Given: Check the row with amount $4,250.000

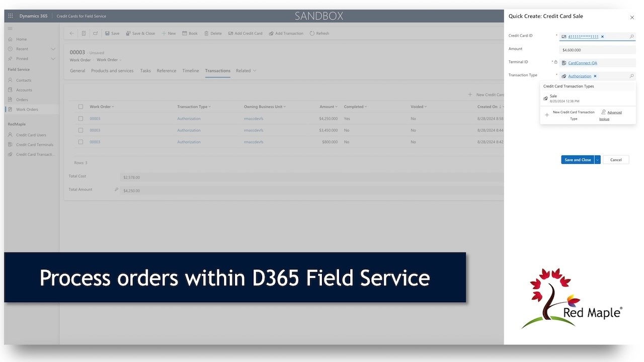Looking at the screenshot, I should pos(80,119).
